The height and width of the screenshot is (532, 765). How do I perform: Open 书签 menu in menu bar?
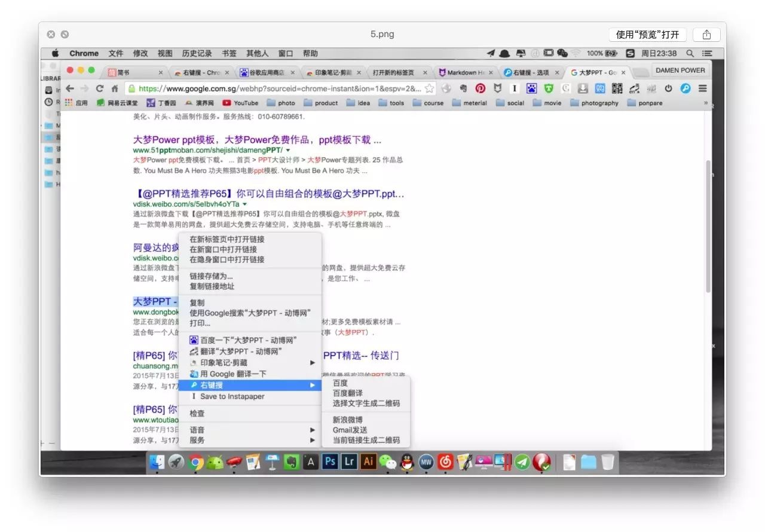pos(229,53)
